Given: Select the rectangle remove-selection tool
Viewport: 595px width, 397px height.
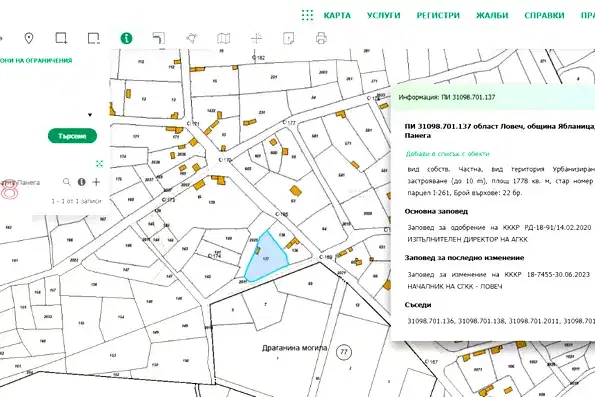Looking at the screenshot, I should (94, 38).
